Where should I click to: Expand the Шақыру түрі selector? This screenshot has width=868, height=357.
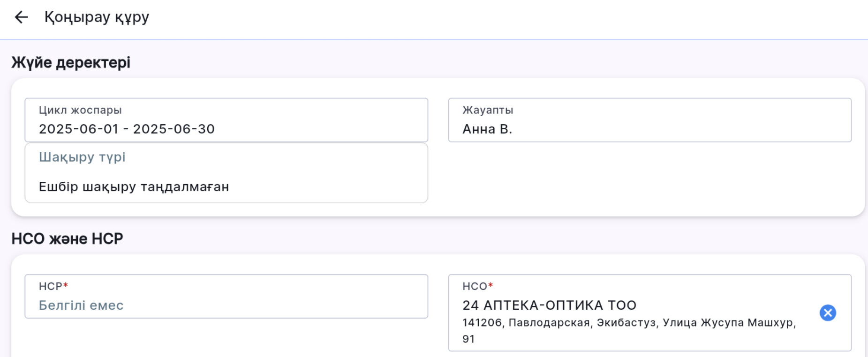[226, 172]
